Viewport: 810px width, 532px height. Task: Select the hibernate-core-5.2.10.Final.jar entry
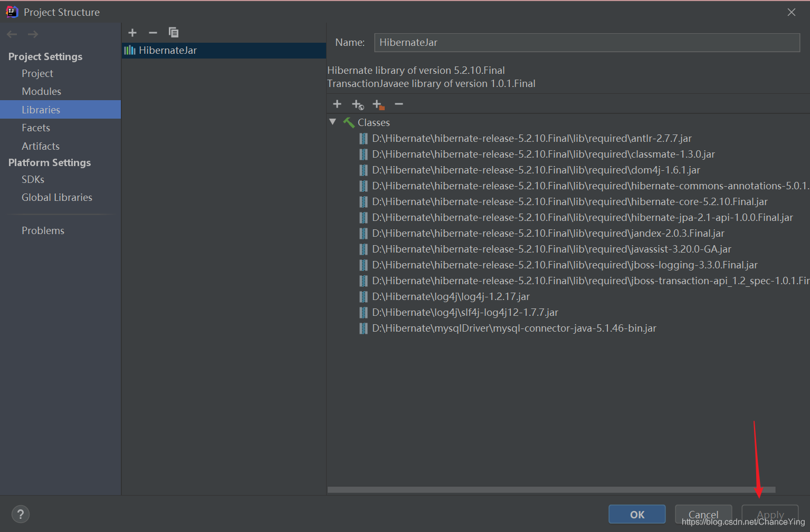(x=569, y=201)
